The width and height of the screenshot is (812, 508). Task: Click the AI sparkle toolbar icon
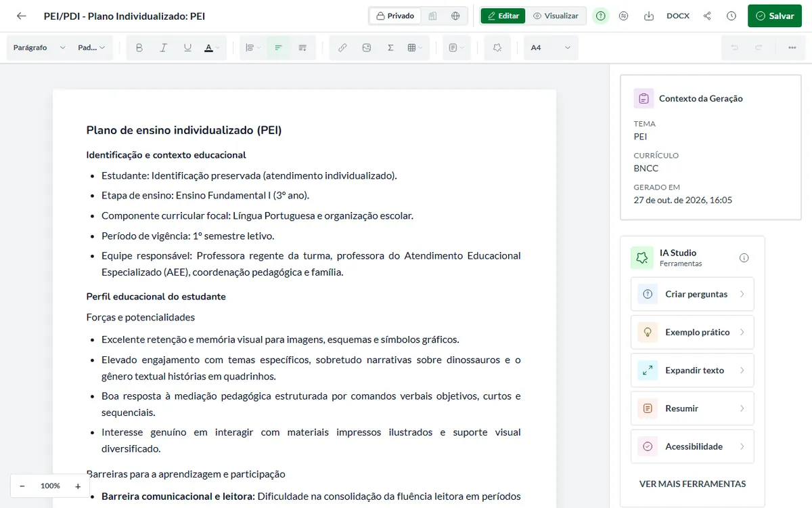[497, 47]
